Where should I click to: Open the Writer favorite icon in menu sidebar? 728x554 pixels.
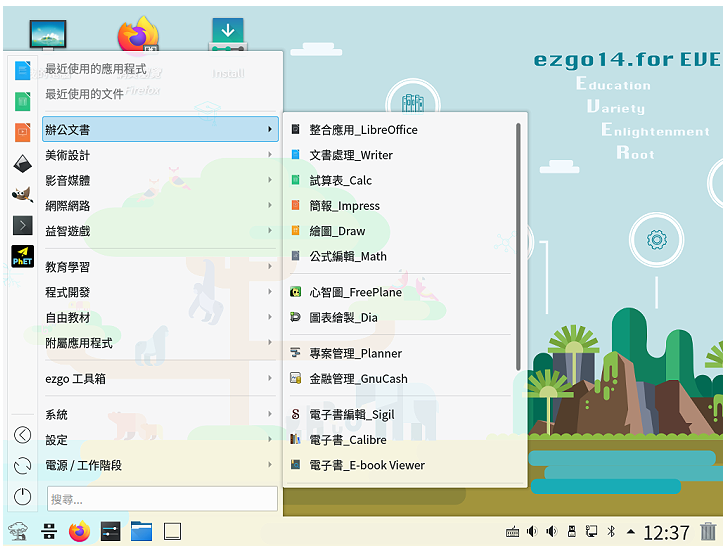point(22,71)
